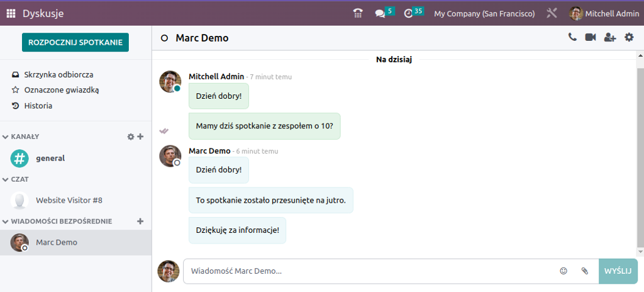Click Website Visitor #8 avatar icon
Screen dimensions: 644x292
click(x=19, y=201)
